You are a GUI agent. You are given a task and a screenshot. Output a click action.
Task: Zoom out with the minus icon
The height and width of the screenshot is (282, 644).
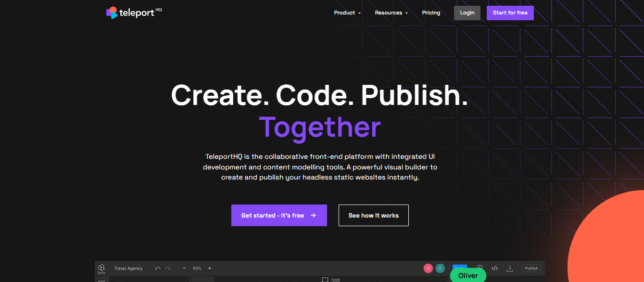point(184,269)
